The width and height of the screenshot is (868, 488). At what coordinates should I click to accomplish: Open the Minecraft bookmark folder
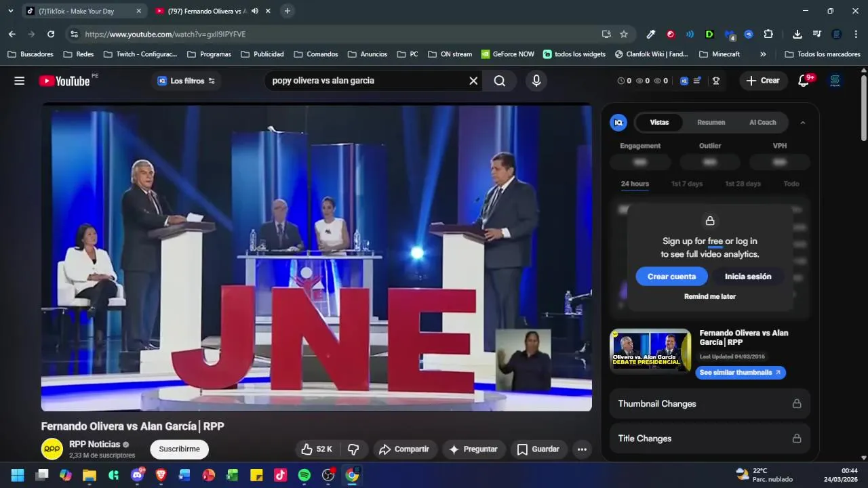(x=720, y=54)
